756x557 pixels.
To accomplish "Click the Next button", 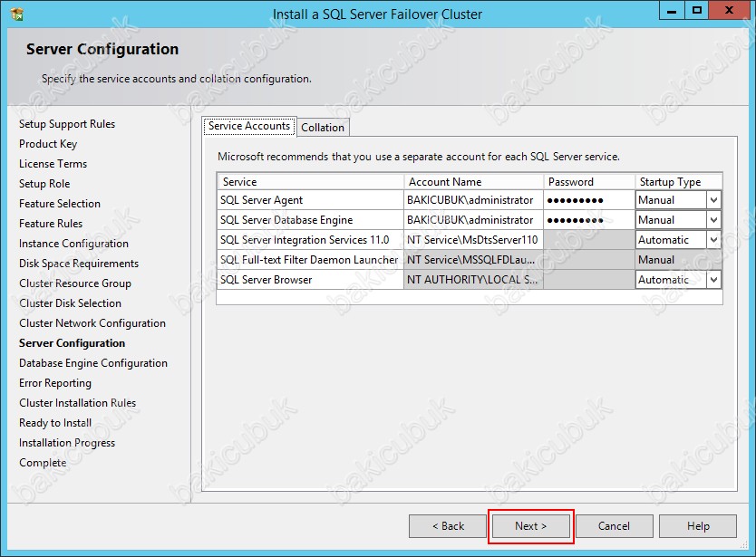I will click(531, 526).
